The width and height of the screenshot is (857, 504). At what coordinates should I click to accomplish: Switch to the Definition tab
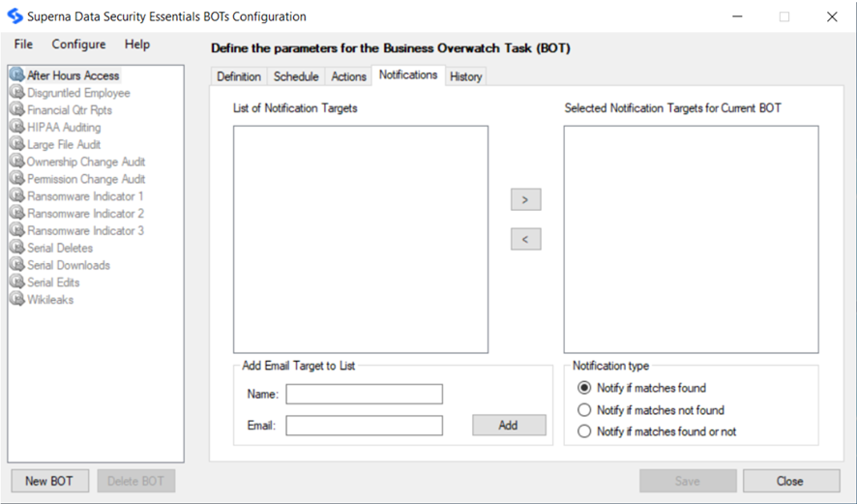coord(239,76)
